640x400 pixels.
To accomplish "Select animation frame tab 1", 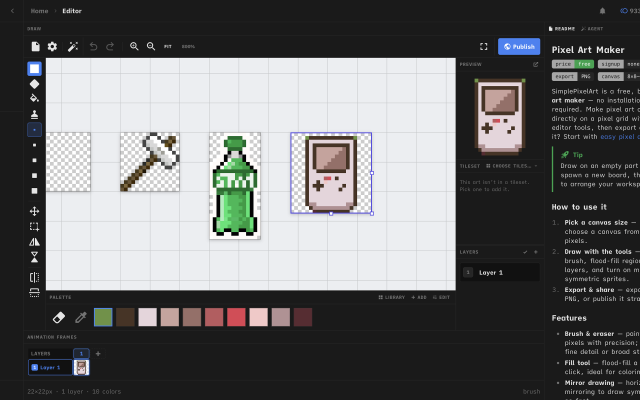I will coord(81,353).
